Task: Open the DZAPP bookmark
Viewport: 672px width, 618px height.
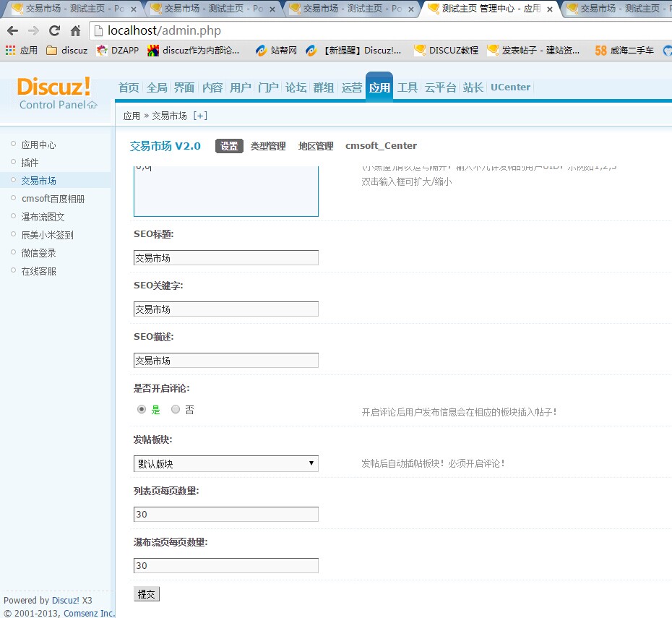Action: pyautogui.click(x=118, y=51)
